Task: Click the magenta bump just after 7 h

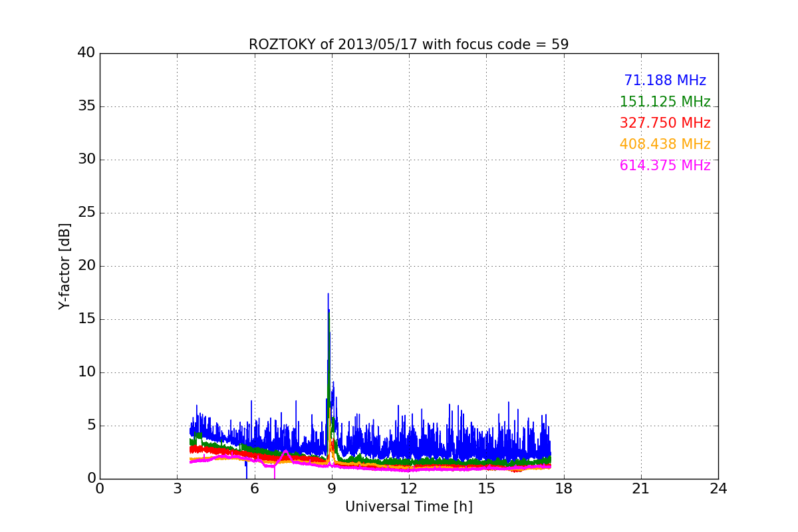Action: [286, 452]
